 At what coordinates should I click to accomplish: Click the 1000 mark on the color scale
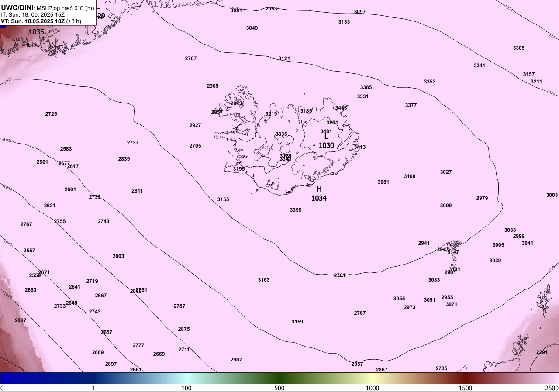373,388
